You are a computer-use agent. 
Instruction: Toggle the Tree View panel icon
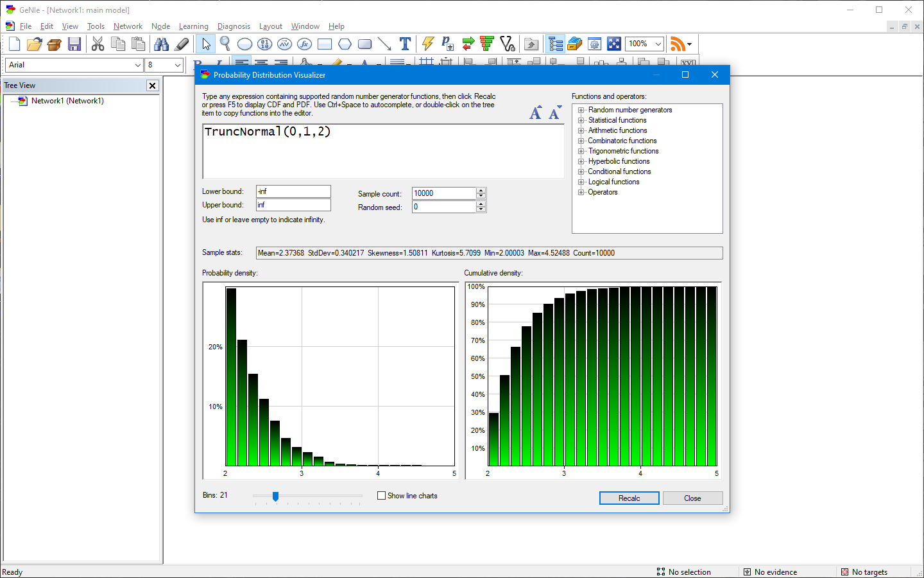pyautogui.click(x=556, y=44)
